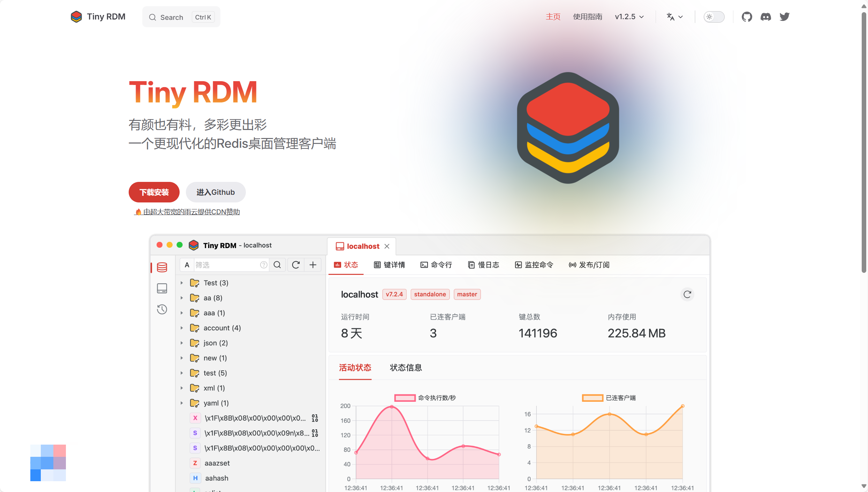Click the history clock sidebar icon
Image resolution: width=868 pixels, height=492 pixels.
(x=162, y=309)
